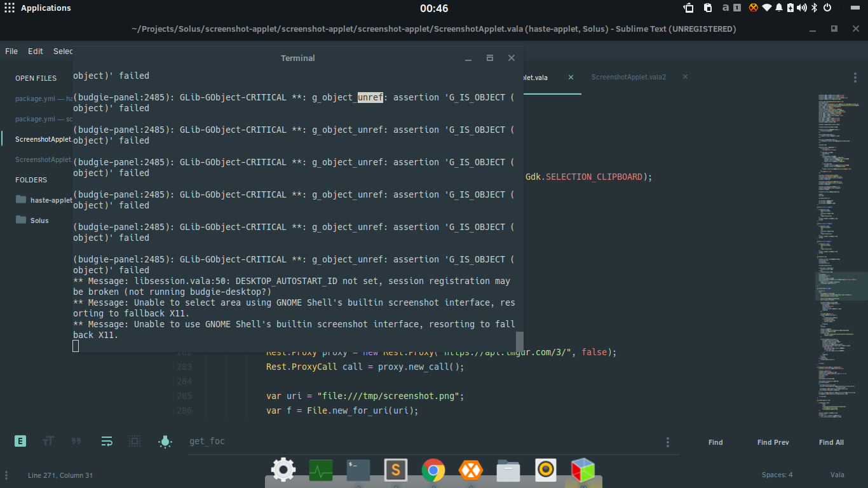Switch to the ScreenshotApplet.vala2 tab

point(628,77)
